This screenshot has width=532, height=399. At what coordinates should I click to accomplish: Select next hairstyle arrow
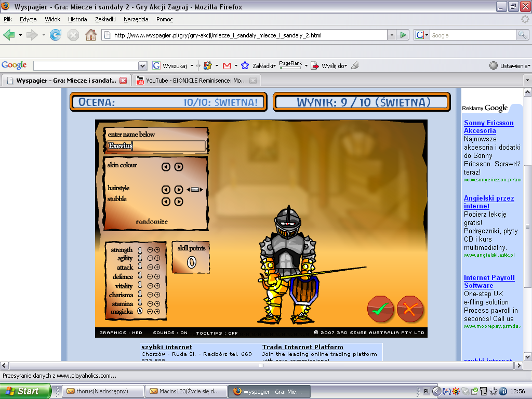tap(179, 190)
